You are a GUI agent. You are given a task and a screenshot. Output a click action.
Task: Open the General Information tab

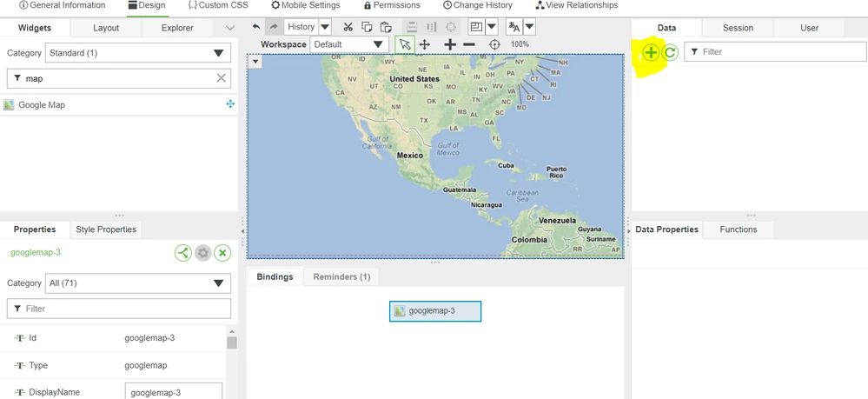click(62, 5)
